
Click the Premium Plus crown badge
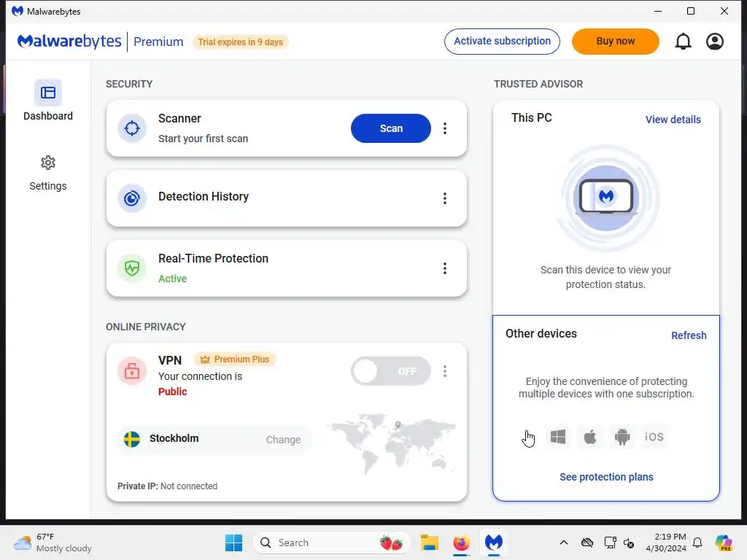tap(235, 359)
